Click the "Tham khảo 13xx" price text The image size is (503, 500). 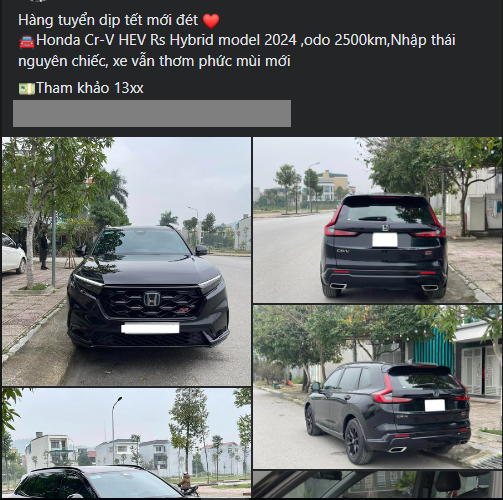tap(90, 88)
